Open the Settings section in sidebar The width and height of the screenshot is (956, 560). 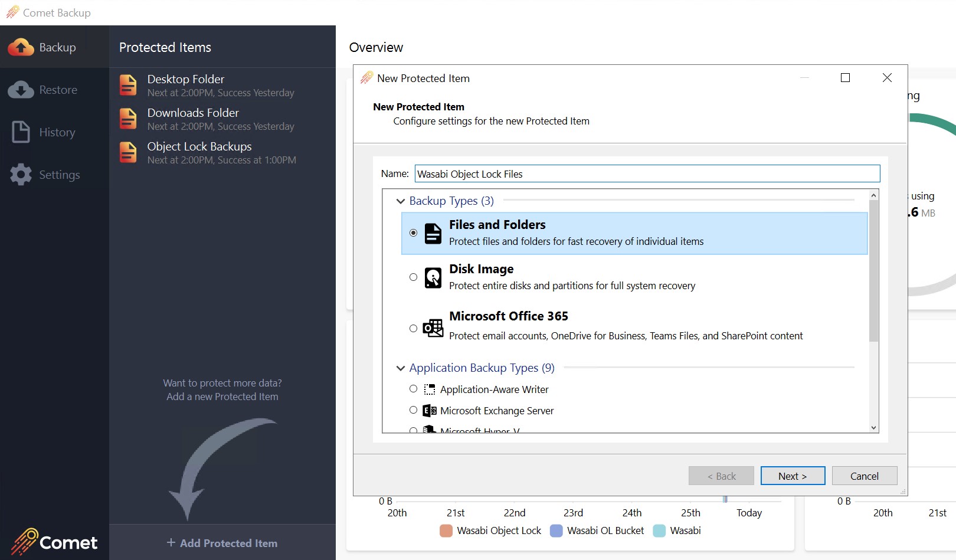coord(54,175)
